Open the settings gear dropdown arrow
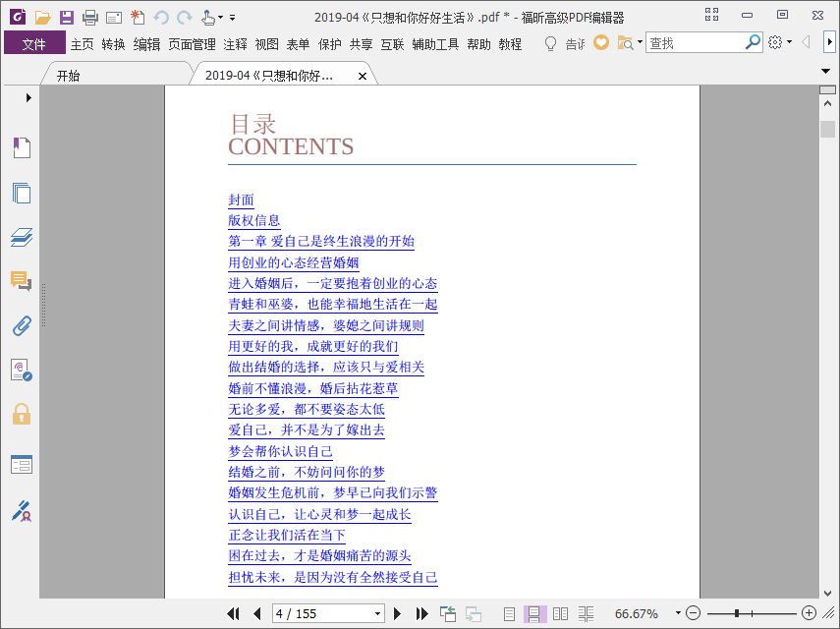This screenshot has width=840, height=629. (790, 42)
